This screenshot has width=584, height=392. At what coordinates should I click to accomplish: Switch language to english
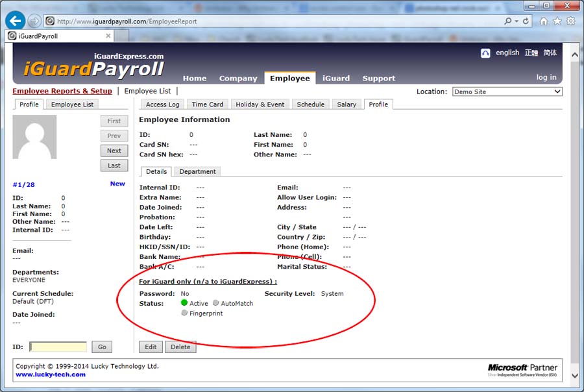(x=507, y=53)
